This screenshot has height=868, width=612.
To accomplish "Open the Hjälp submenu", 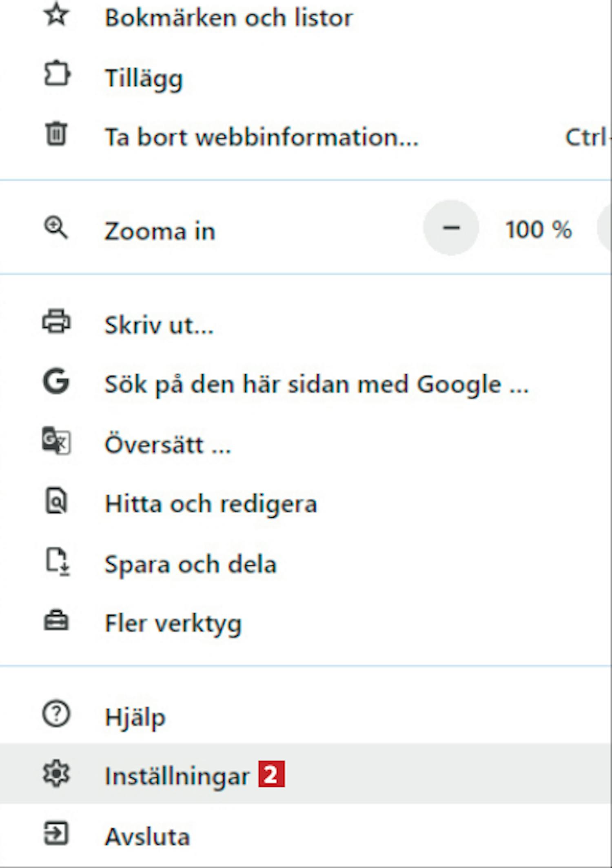I will pos(135,717).
